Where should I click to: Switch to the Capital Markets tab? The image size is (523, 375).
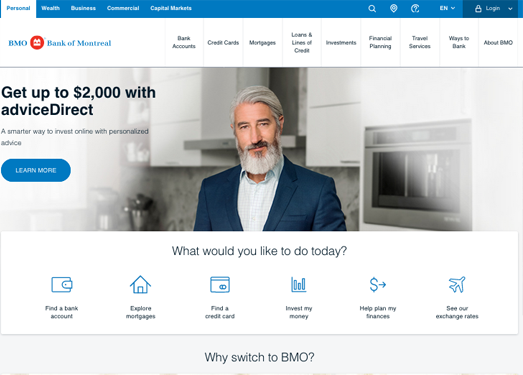[x=171, y=8]
